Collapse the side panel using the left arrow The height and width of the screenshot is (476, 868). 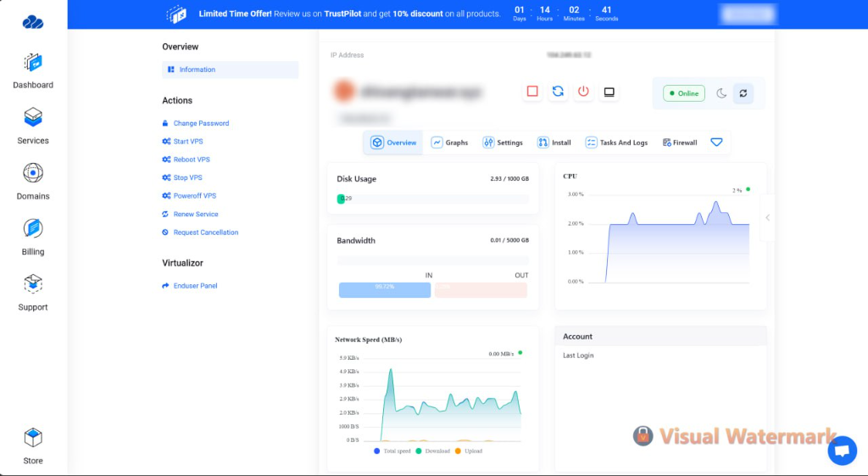(x=767, y=217)
